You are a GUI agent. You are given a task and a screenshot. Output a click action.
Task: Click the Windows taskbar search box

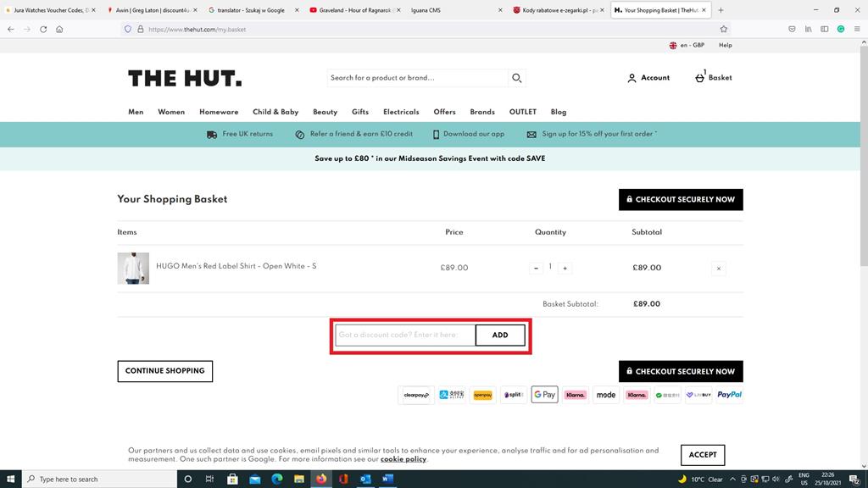pyautogui.click(x=100, y=480)
